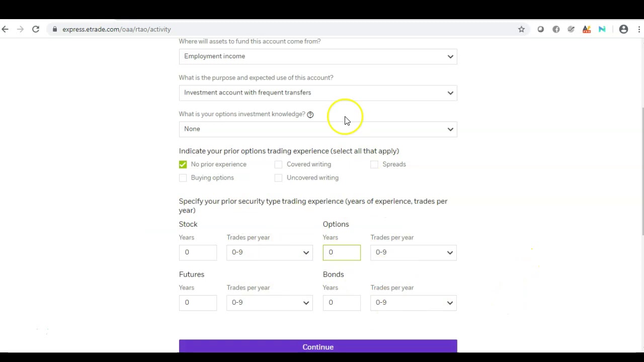Open the Chrome profile avatar icon
Image resolution: width=644 pixels, height=362 pixels.
click(624, 30)
